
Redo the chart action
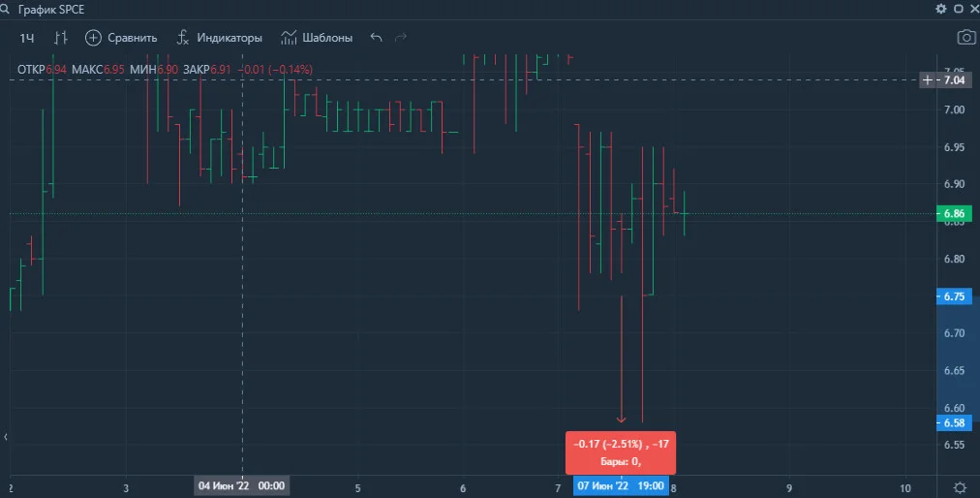(401, 38)
